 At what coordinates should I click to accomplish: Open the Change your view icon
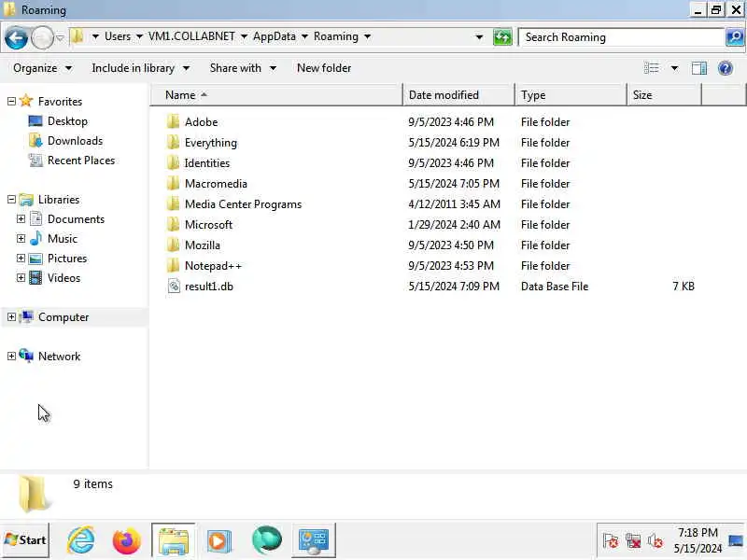point(651,68)
